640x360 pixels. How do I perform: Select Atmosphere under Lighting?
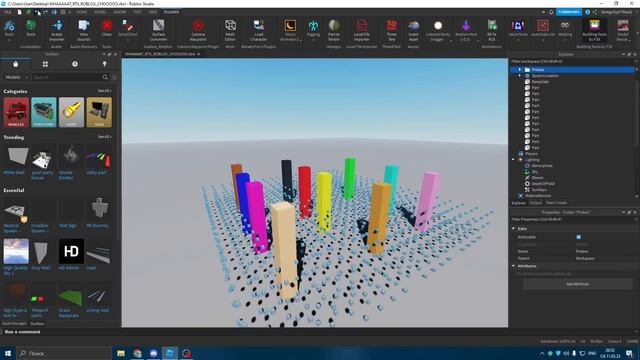coord(542,166)
